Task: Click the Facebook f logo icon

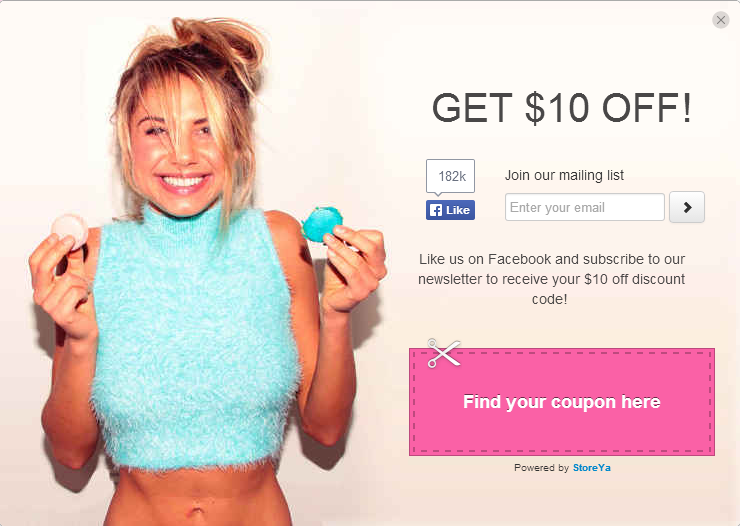Action: point(436,210)
